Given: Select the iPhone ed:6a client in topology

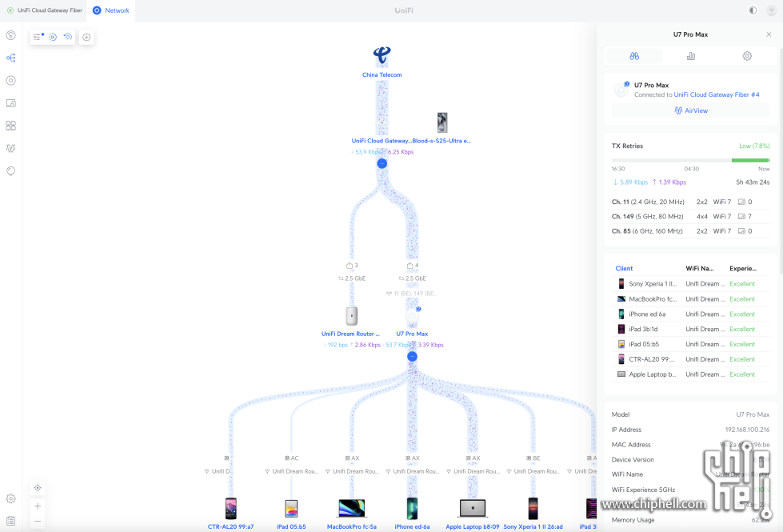Looking at the screenshot, I should coord(412,509).
